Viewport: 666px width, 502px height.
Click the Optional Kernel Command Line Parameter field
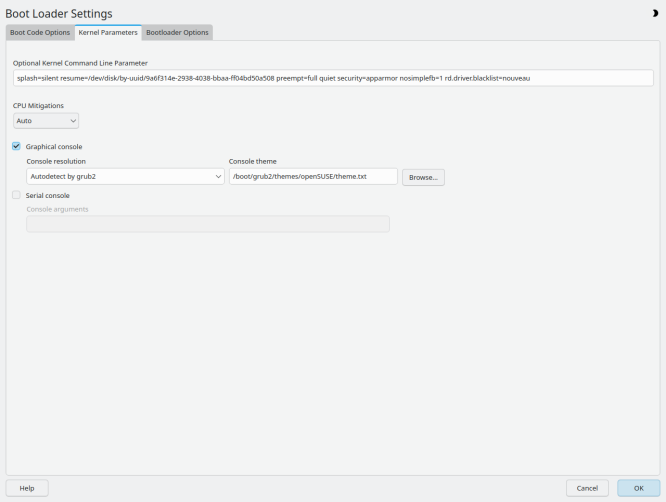(333, 78)
